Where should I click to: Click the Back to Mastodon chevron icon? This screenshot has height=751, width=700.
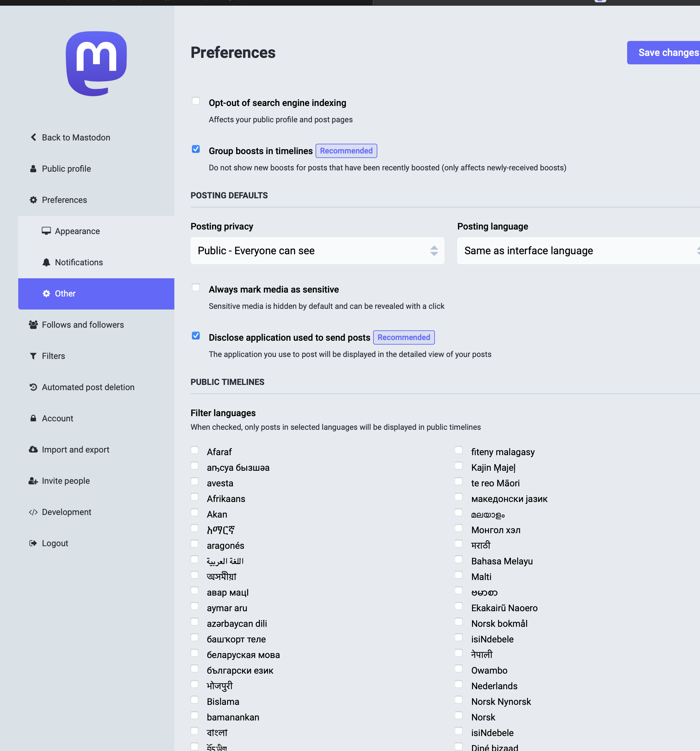(x=34, y=137)
